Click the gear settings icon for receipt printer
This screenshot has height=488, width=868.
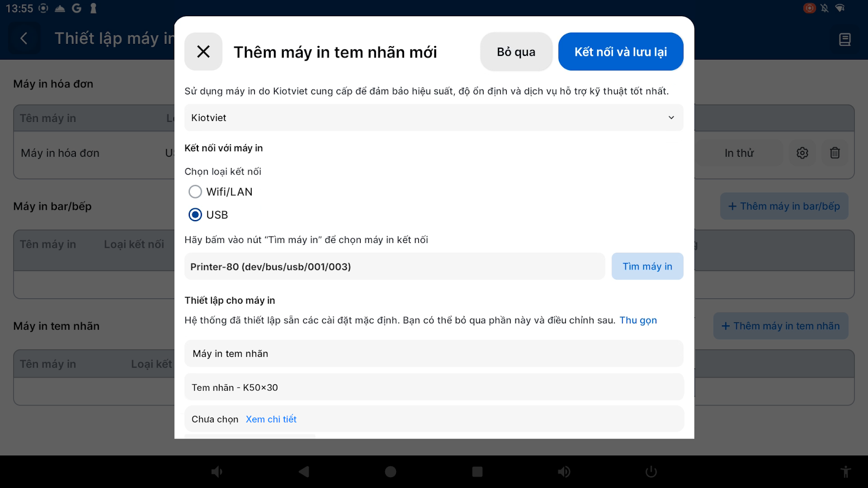coord(802,153)
